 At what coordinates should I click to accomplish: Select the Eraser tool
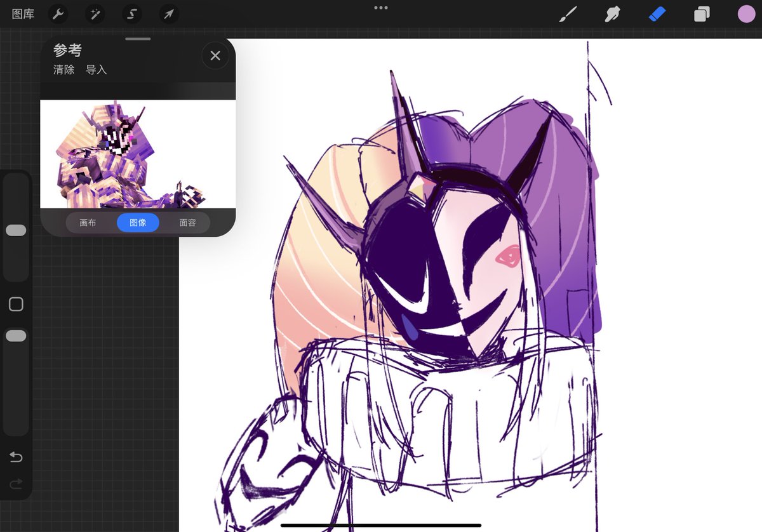click(x=657, y=14)
